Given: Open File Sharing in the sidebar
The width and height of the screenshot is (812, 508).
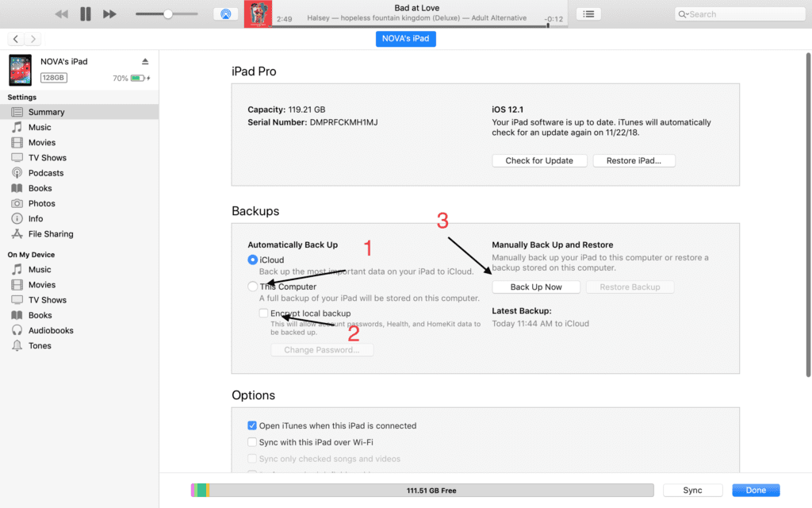Looking at the screenshot, I should click(51, 234).
